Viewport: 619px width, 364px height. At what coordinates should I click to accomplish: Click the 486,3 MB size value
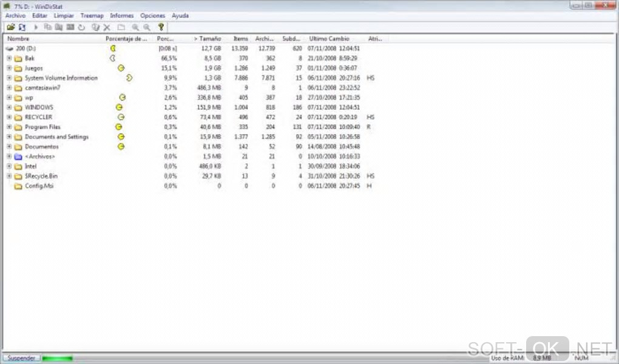[x=209, y=87]
